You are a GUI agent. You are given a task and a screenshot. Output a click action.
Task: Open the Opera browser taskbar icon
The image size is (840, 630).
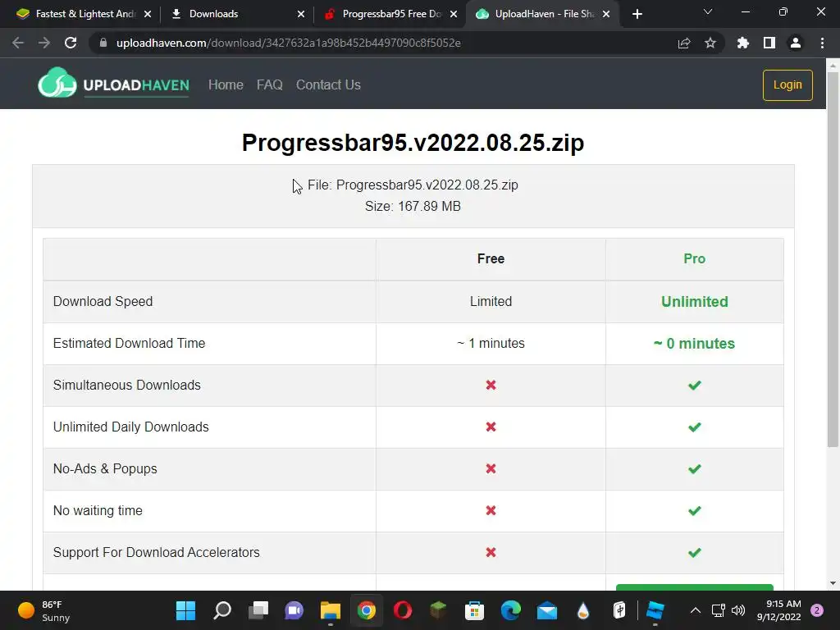[x=402, y=610]
